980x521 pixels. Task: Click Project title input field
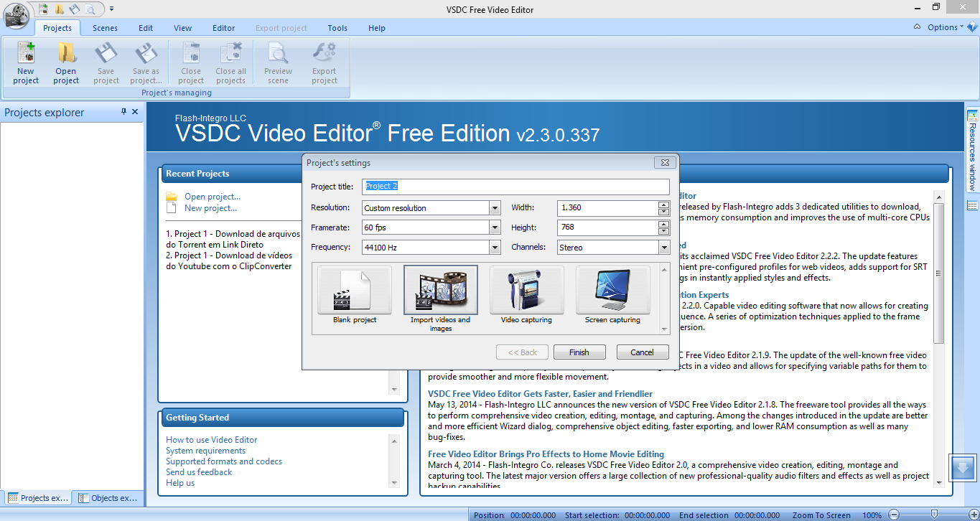[x=515, y=187]
